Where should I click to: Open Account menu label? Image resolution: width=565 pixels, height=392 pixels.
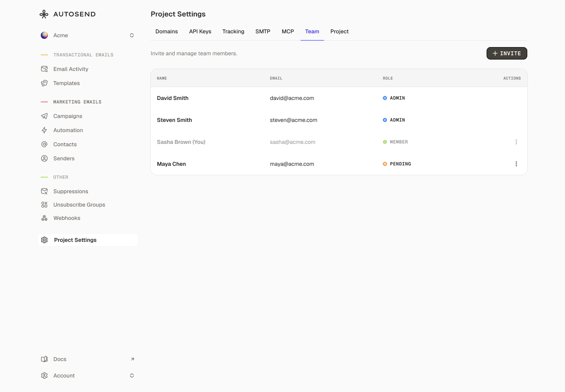pyautogui.click(x=64, y=376)
